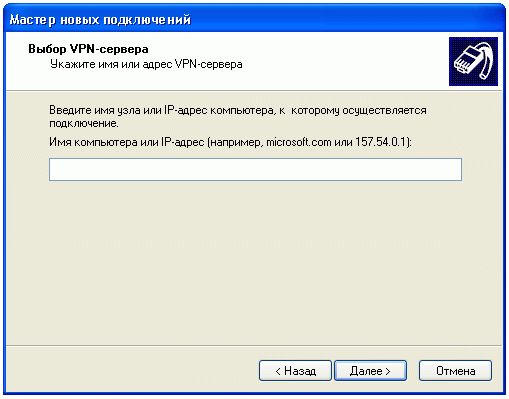Screen dimensions: 509x399
Task: Click the right arrow on the Далее button
Action: tap(388, 371)
